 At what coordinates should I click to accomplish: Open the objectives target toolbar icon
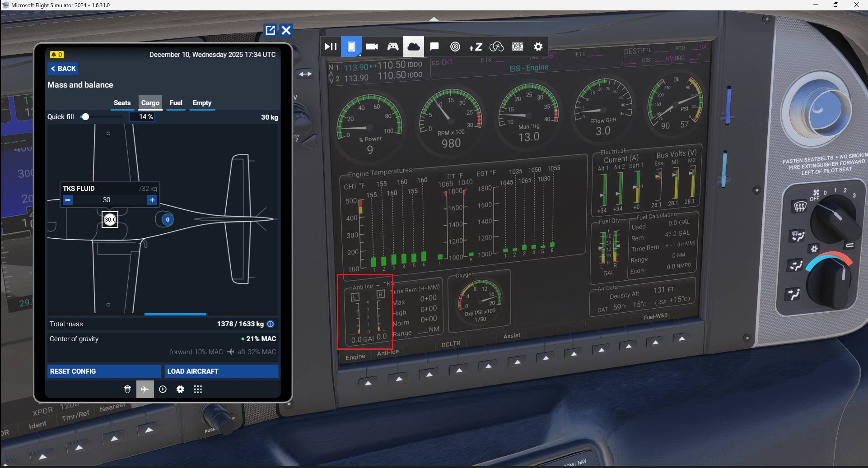455,46
